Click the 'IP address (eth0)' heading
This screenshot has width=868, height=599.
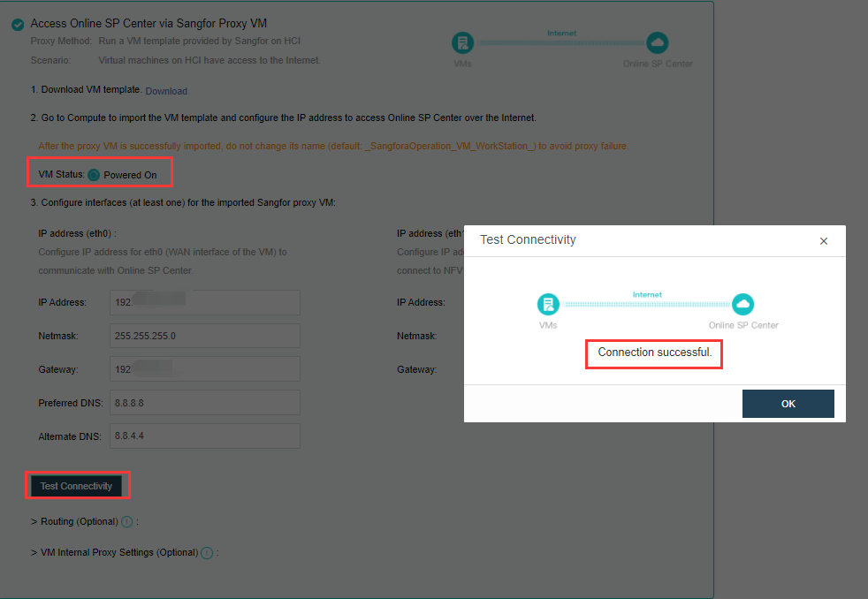(77, 233)
